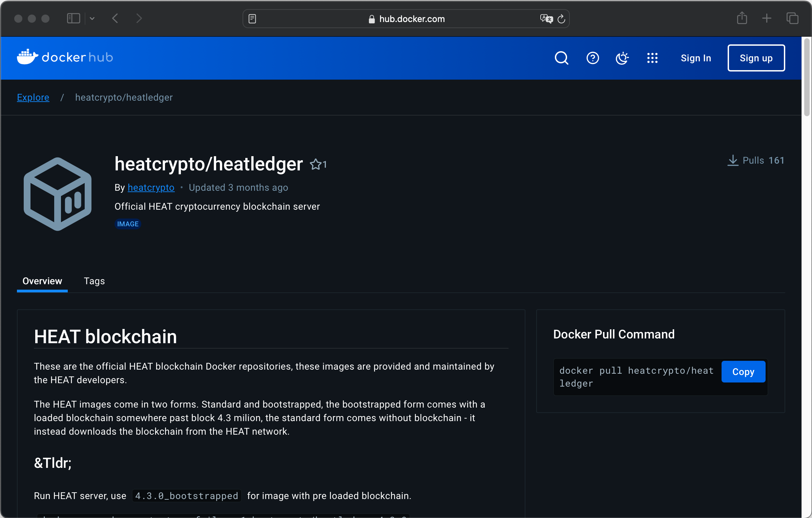Click the IMAGE badge
Screen dimensions: 812x518
pyautogui.click(x=128, y=224)
